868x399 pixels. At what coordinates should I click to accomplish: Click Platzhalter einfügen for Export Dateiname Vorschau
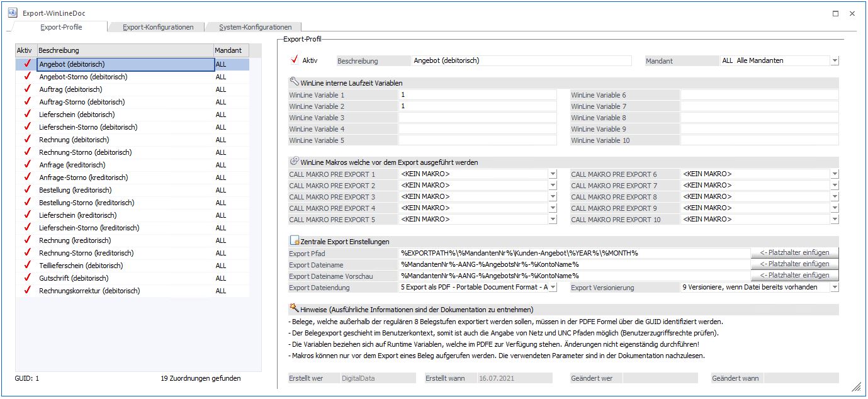(x=794, y=276)
